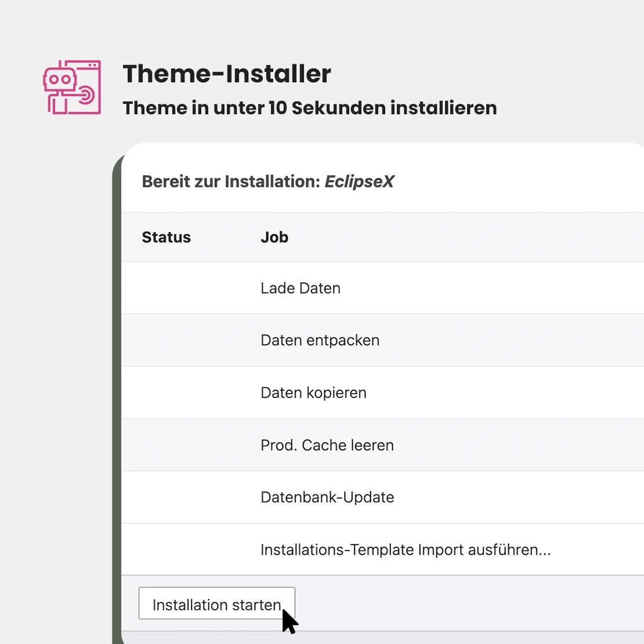Click the status cell of Lade Daten
Viewport: 644px width, 644px height.
coord(180,288)
